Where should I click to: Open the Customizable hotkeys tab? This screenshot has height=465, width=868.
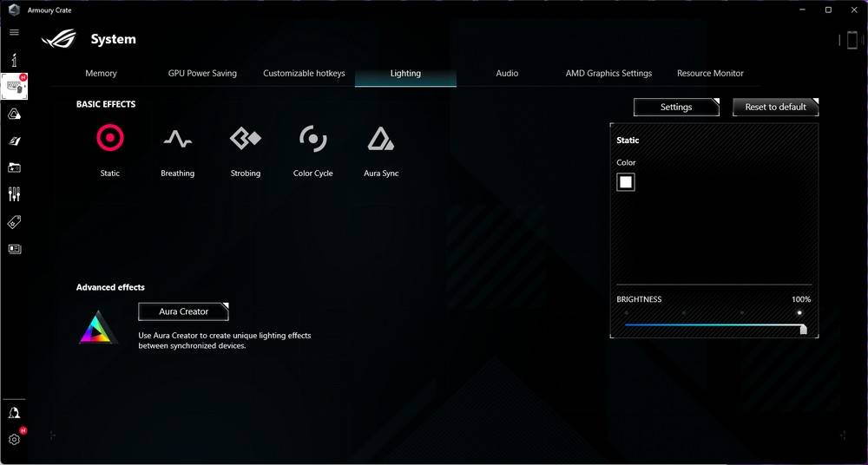pos(304,73)
